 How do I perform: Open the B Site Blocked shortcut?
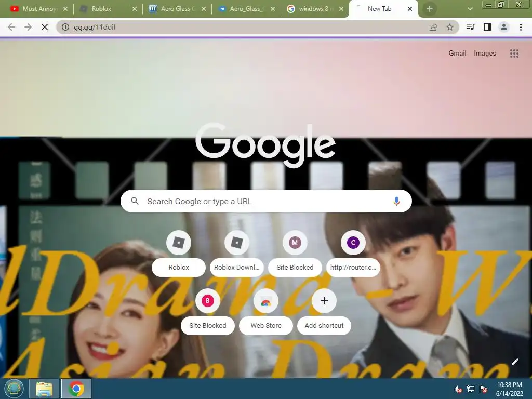(x=208, y=312)
